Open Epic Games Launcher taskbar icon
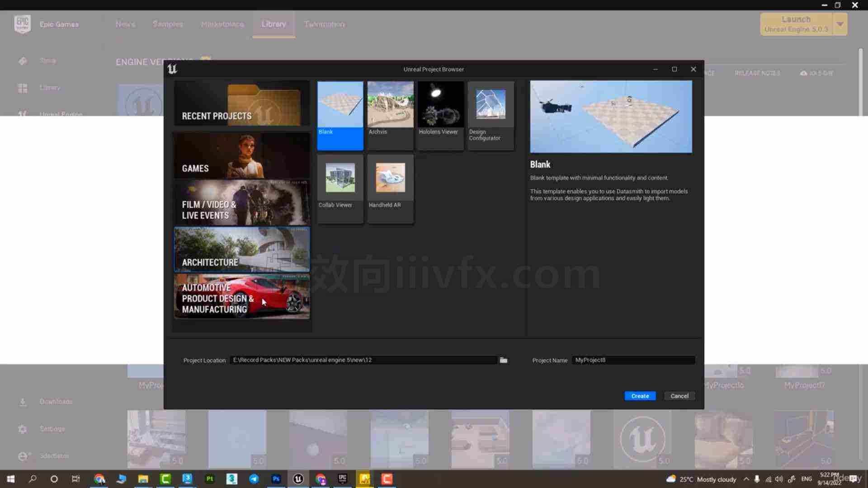The width and height of the screenshot is (868, 488). click(x=343, y=479)
